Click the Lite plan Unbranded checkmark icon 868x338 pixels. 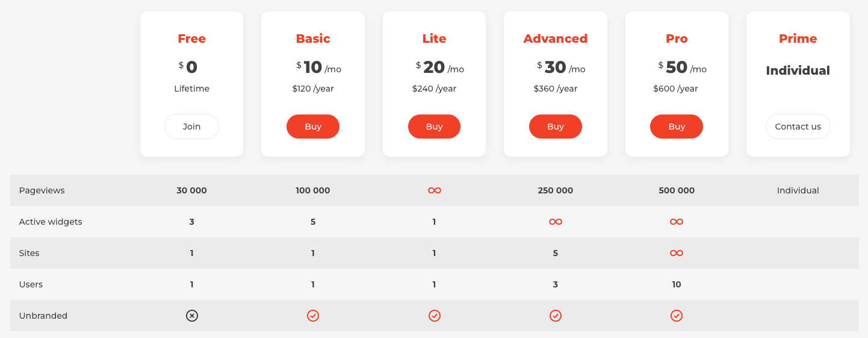[x=434, y=316]
